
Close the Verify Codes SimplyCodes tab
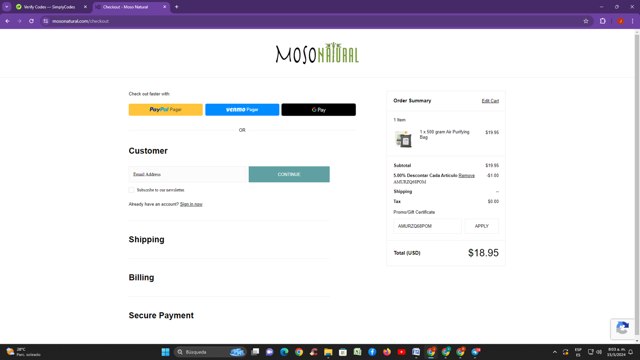[85, 7]
